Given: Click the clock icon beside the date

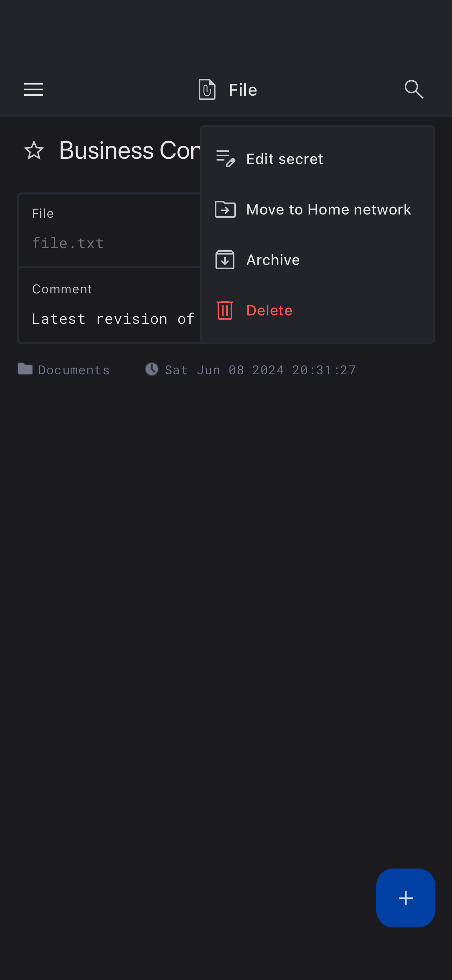Looking at the screenshot, I should point(152,369).
